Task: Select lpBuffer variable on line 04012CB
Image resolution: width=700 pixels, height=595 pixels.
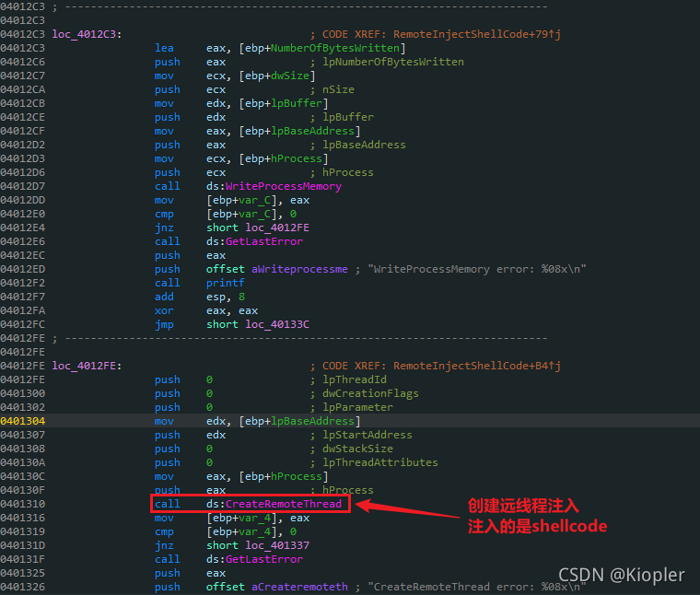Action: (x=297, y=103)
